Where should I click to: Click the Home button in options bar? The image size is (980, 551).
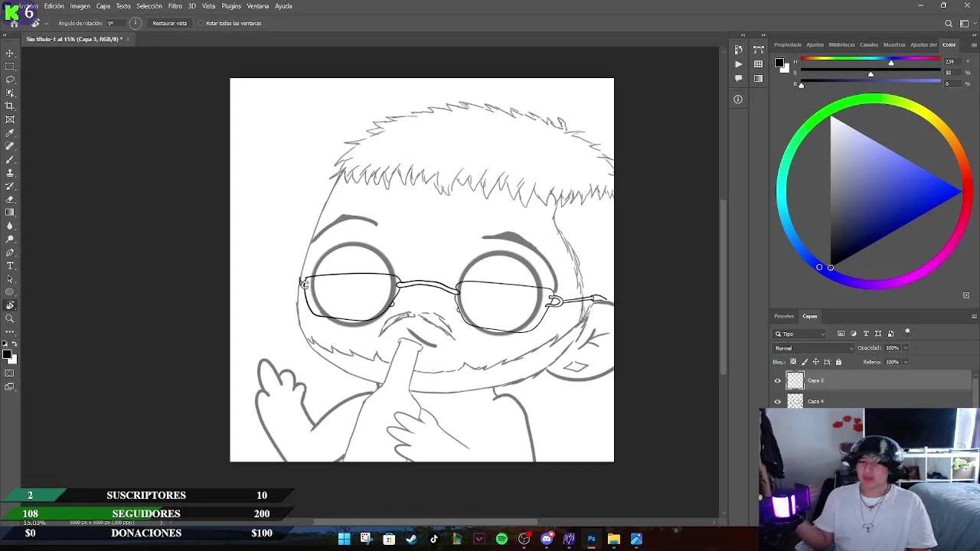[x=15, y=23]
